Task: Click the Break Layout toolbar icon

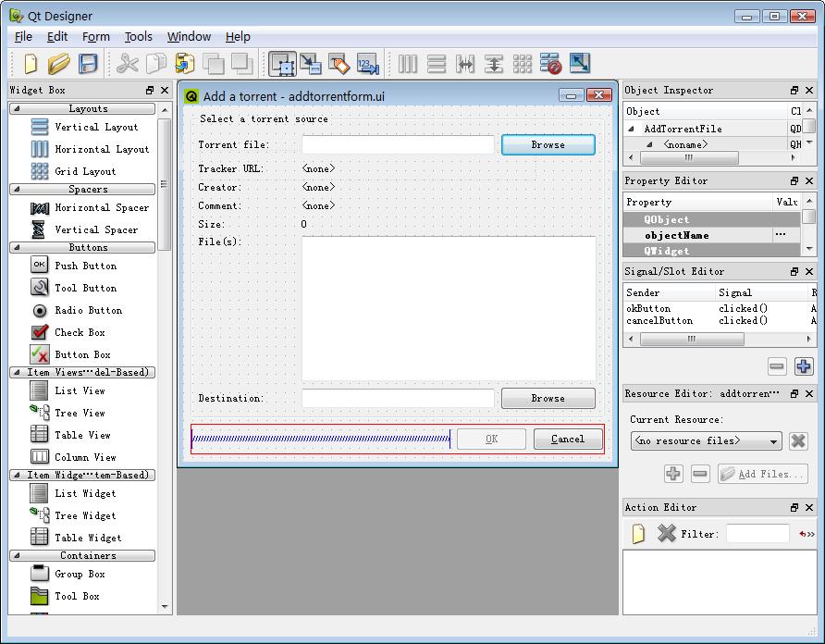Action: click(x=551, y=64)
